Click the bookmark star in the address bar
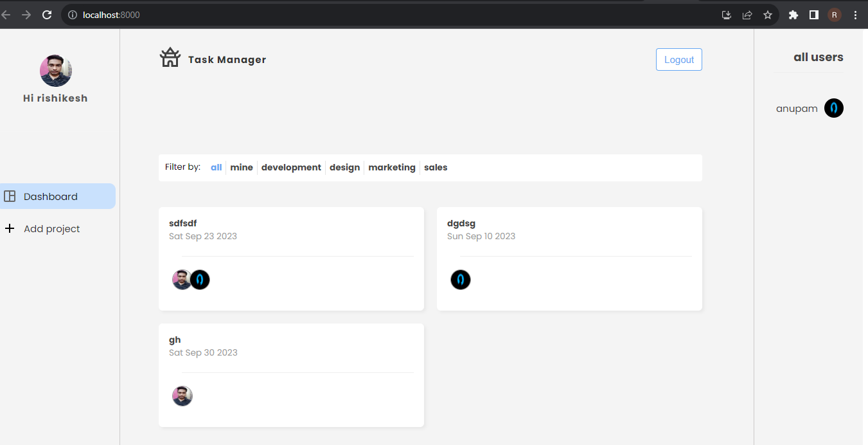 point(768,14)
